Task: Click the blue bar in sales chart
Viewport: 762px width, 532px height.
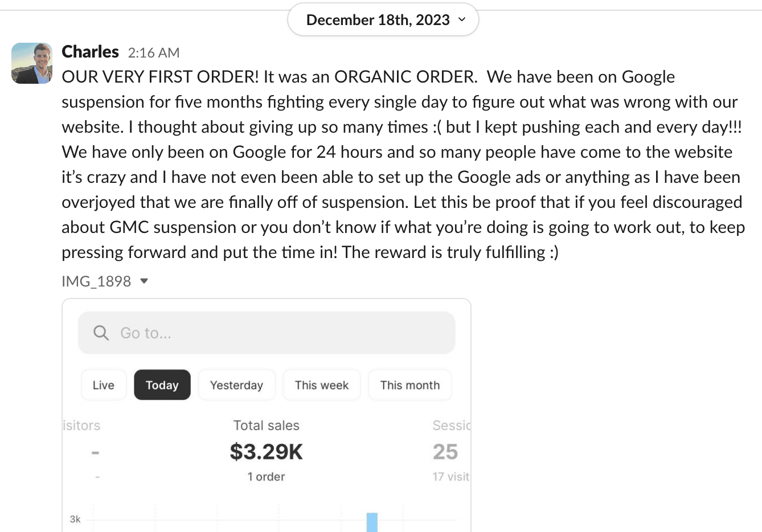Action: (x=372, y=522)
